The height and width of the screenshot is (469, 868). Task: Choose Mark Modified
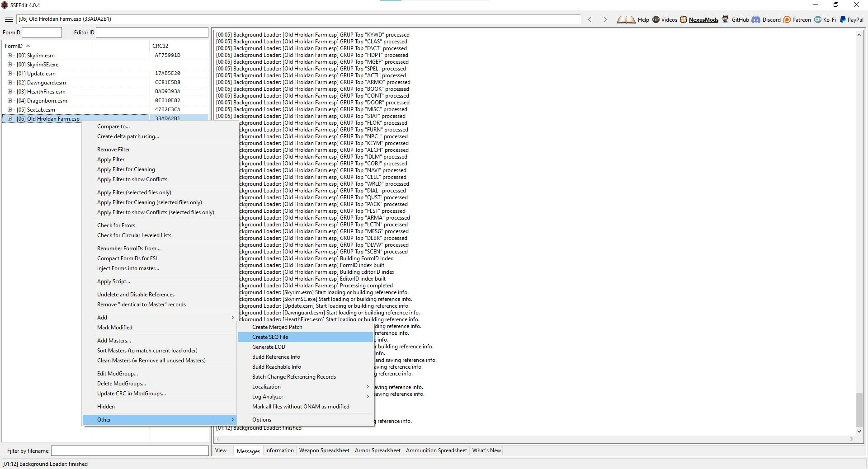(160, 328)
